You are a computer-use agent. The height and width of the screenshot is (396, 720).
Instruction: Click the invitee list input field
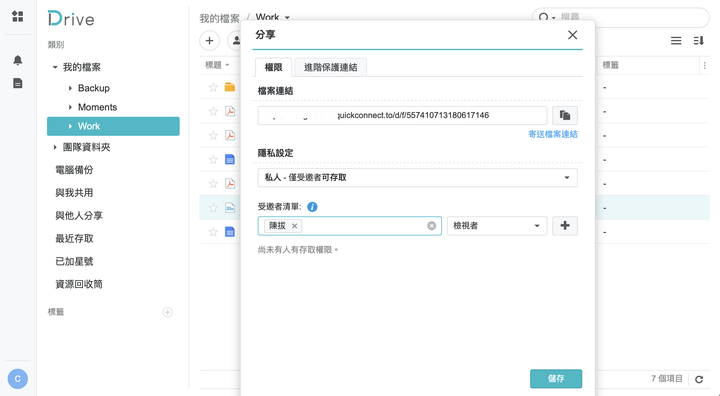coord(349,226)
